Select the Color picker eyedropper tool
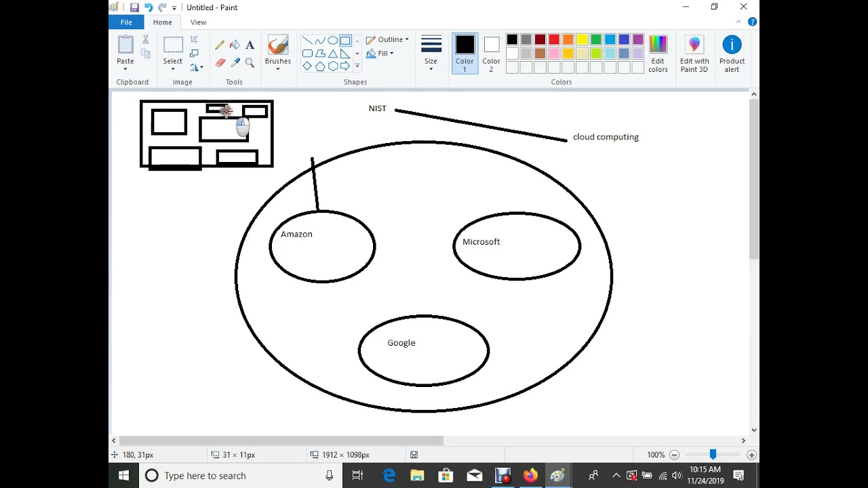 pos(235,63)
